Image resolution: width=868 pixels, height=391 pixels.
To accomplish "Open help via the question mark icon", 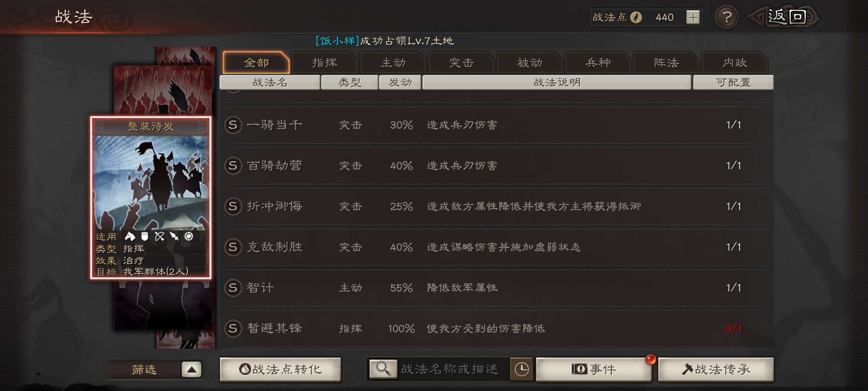I will 727,17.
